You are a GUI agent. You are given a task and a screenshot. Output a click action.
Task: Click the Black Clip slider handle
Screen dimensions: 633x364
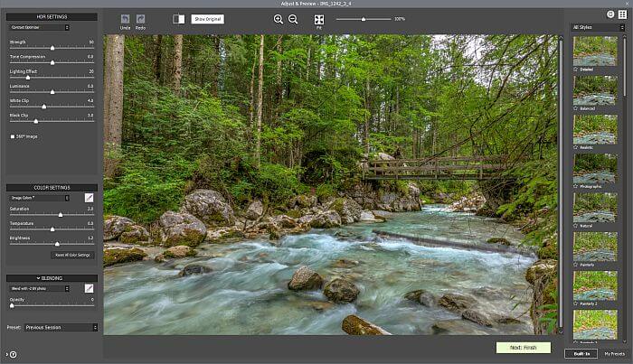[x=36, y=121]
